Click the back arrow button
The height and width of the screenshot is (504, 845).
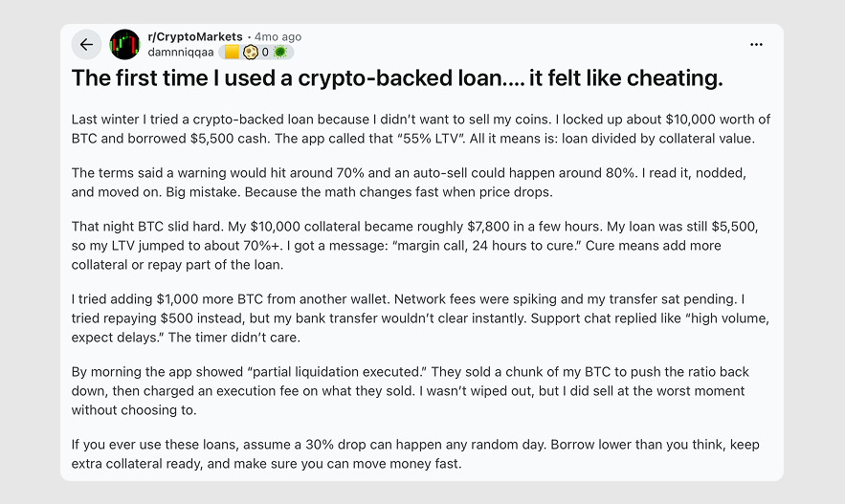[86, 44]
